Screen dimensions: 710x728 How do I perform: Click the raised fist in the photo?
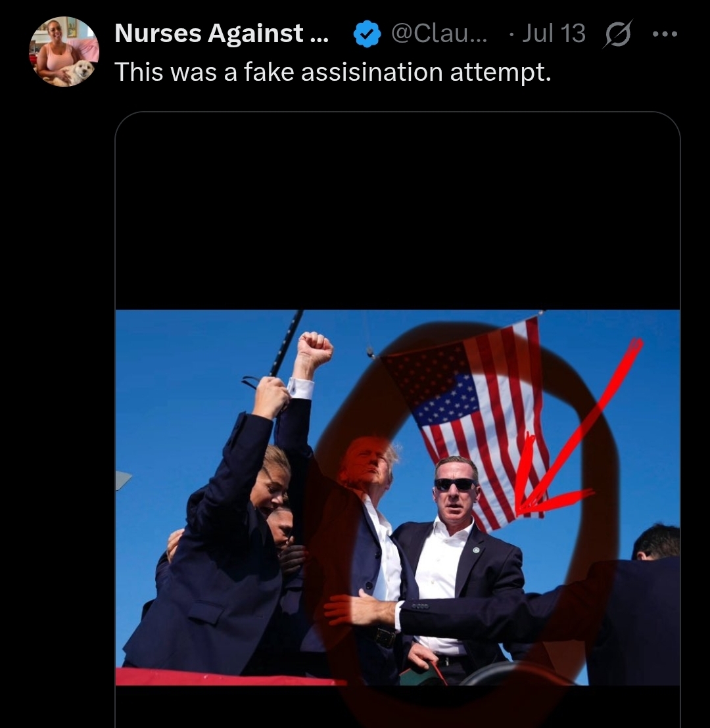315,349
